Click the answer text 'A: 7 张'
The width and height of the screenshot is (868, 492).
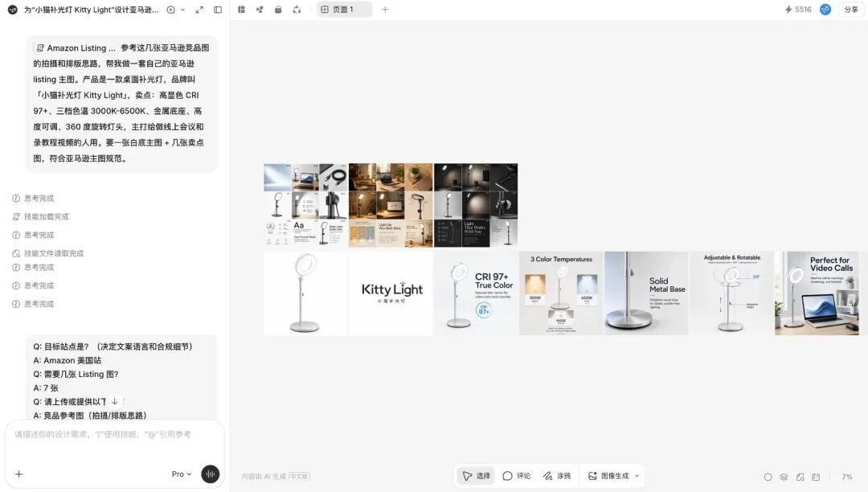tap(45, 388)
